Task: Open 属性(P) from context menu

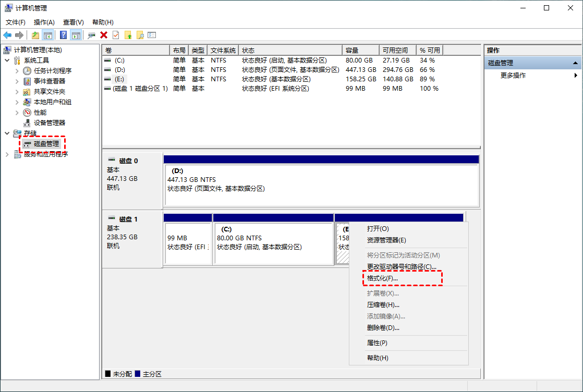Action: click(409, 342)
